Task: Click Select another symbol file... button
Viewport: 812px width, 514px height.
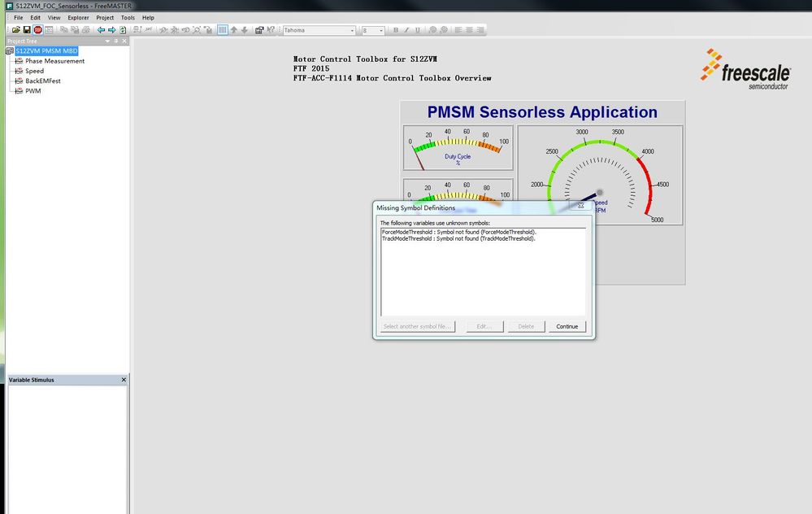Action: coord(418,326)
